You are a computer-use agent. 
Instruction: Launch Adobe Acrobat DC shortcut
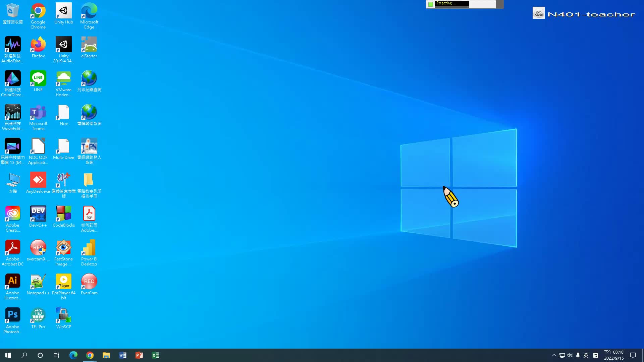click(x=13, y=253)
